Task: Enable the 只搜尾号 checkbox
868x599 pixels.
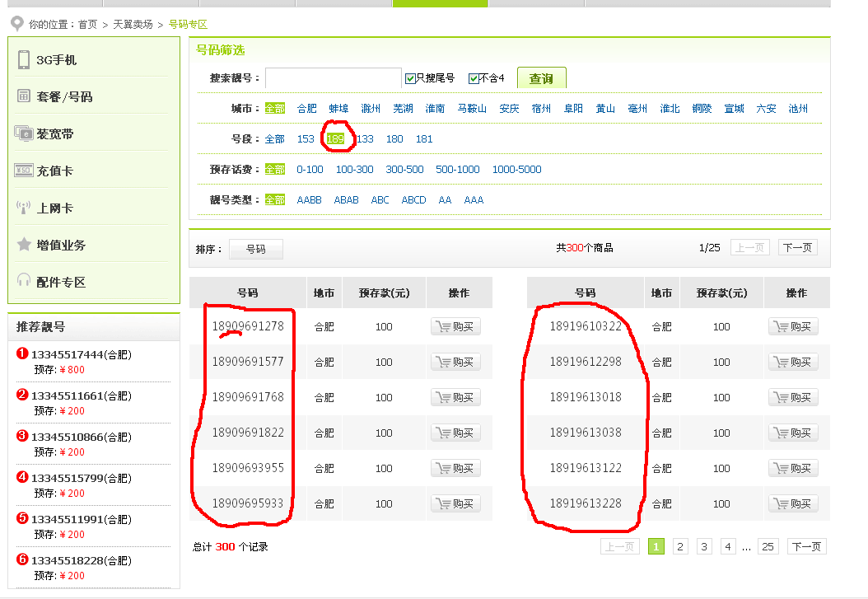Action: coord(409,77)
